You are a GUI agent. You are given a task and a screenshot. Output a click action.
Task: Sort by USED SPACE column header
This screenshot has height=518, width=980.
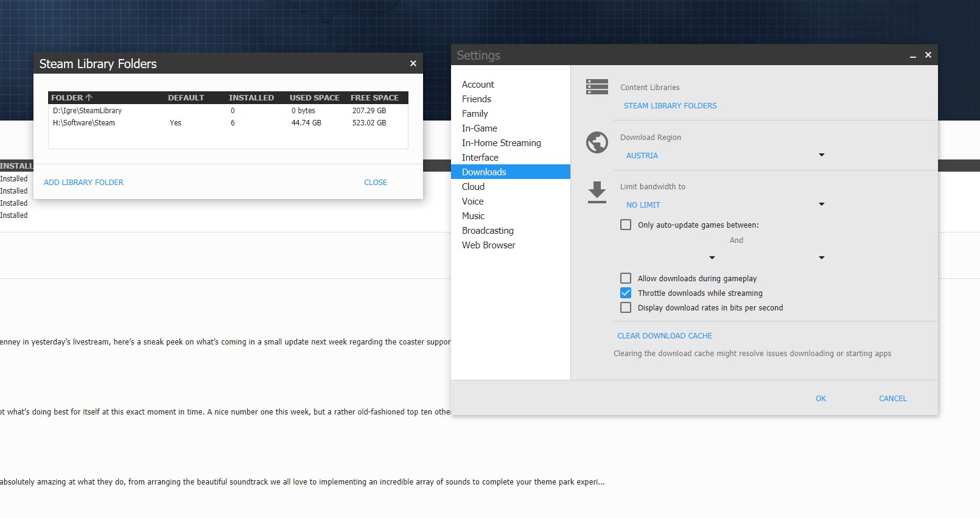pyautogui.click(x=315, y=97)
